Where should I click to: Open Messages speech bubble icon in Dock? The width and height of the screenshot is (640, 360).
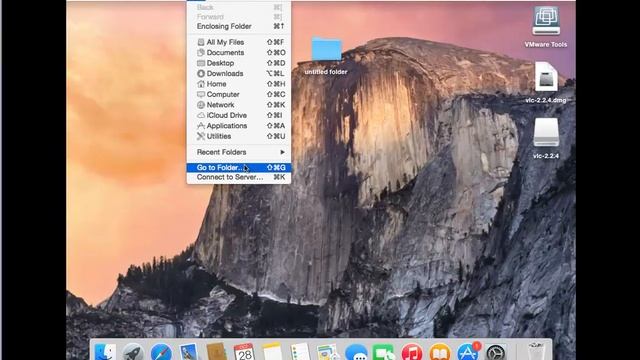(356, 352)
